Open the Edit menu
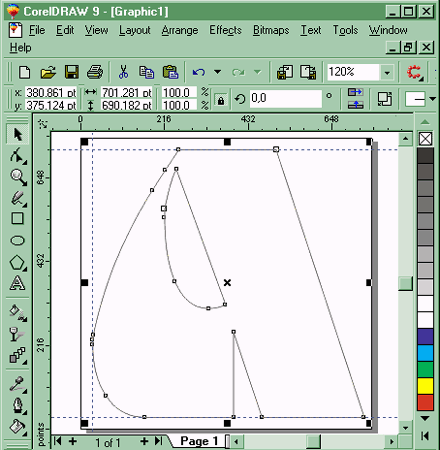 tap(65, 30)
